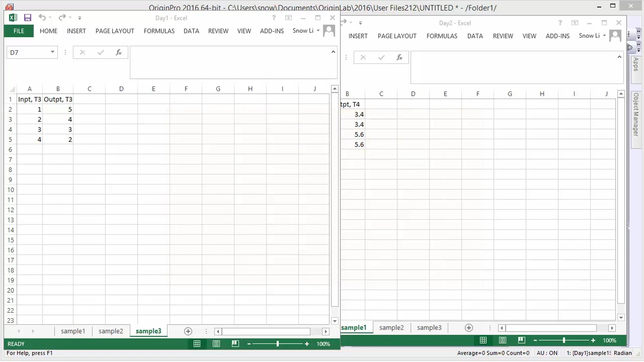This screenshot has width=644, height=362.
Task: Click the Undo icon in Day1 toolbar
Action: pos(42,18)
